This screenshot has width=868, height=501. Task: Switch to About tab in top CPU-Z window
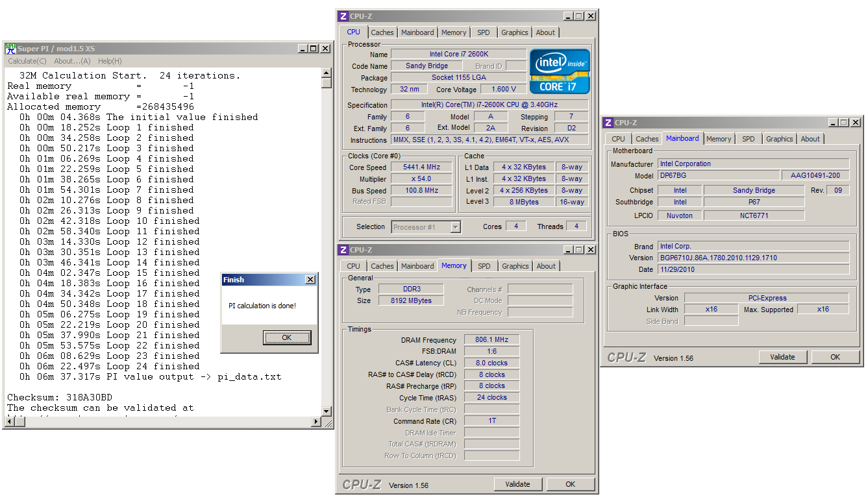545,32
